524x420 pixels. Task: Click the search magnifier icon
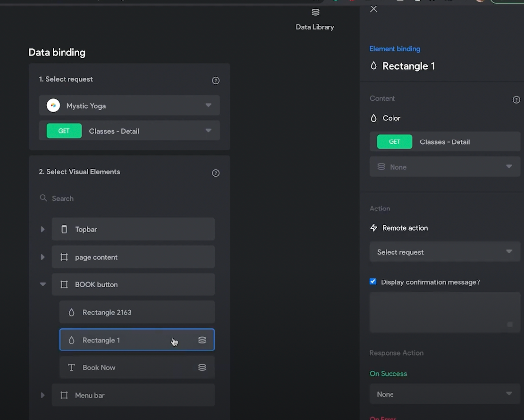pos(44,198)
